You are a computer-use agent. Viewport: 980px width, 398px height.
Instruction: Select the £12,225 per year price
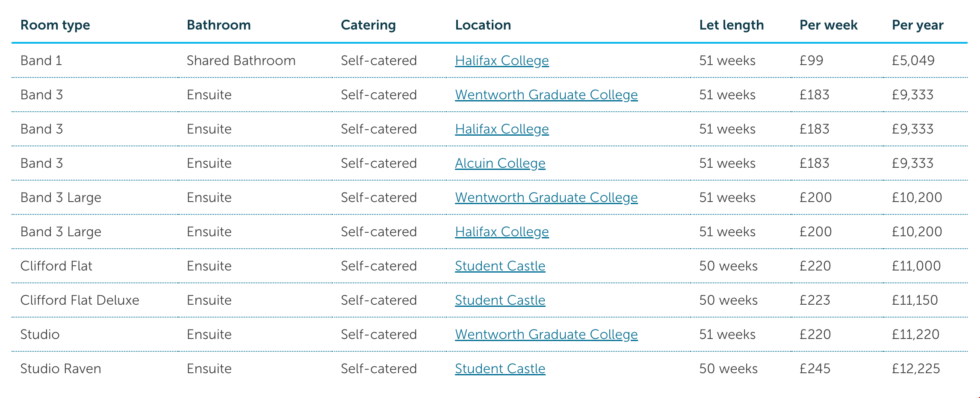[915, 368]
